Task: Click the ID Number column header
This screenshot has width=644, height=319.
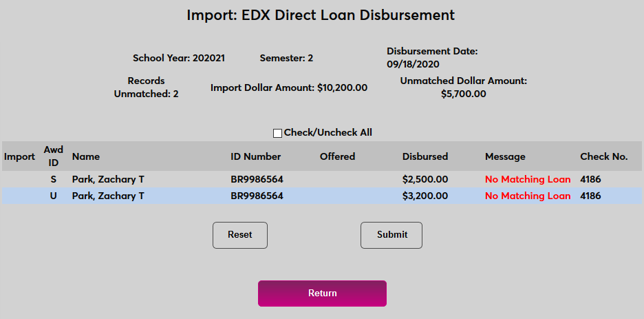Action: pos(256,156)
